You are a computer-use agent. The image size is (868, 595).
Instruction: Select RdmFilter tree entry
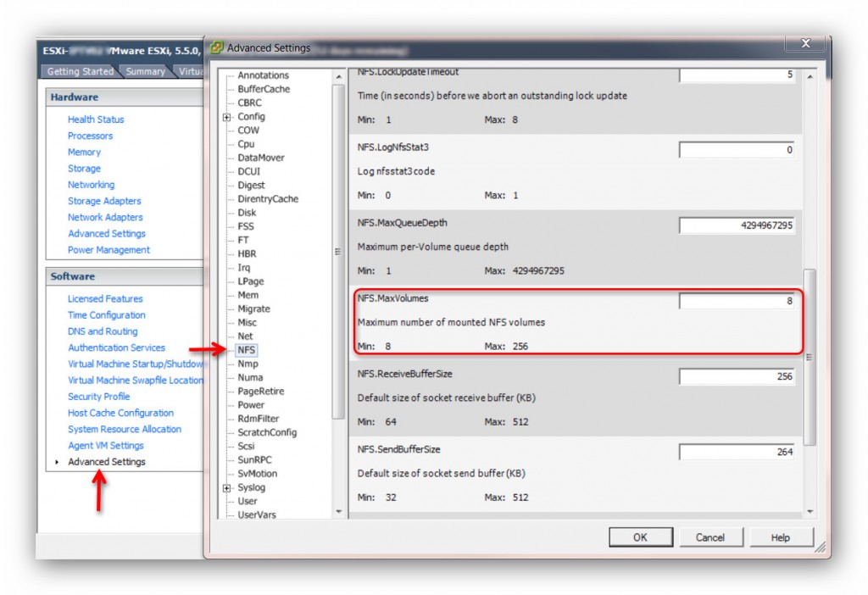258,419
